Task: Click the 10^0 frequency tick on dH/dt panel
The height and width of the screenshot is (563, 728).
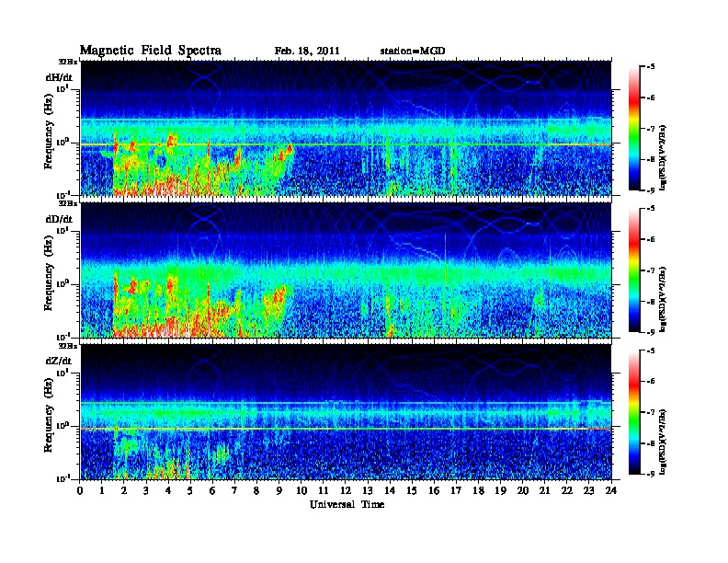Action: tap(63, 143)
